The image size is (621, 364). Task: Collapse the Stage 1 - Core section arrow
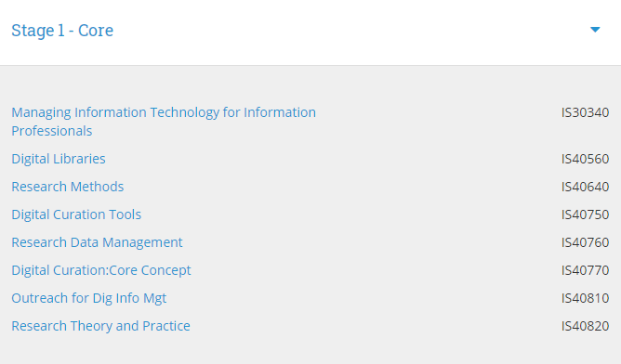coord(595,30)
